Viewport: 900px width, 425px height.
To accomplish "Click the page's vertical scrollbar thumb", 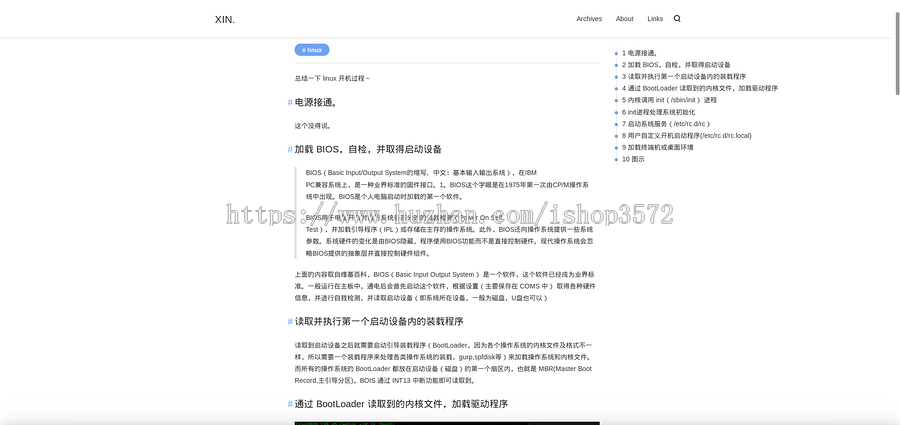I will click(x=897, y=52).
